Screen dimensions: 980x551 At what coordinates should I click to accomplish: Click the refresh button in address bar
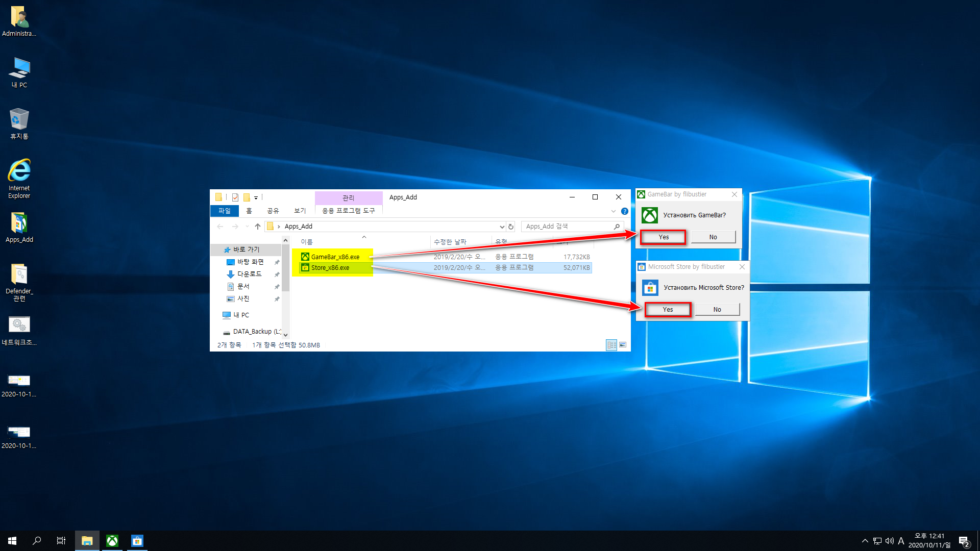coord(511,227)
